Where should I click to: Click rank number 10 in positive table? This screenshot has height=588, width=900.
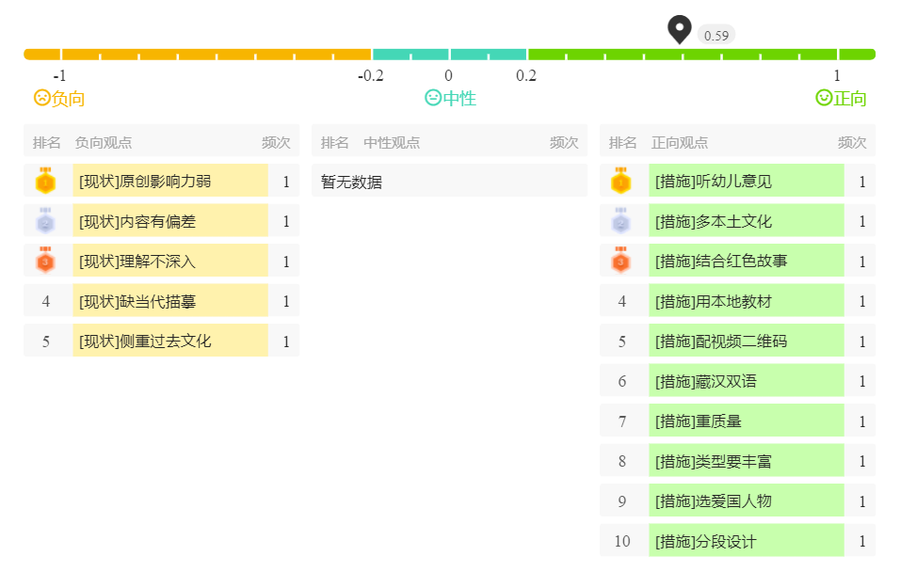[622, 541]
